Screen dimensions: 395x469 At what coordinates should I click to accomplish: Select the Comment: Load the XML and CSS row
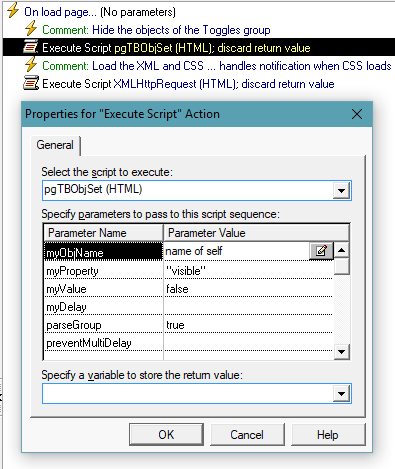208,66
